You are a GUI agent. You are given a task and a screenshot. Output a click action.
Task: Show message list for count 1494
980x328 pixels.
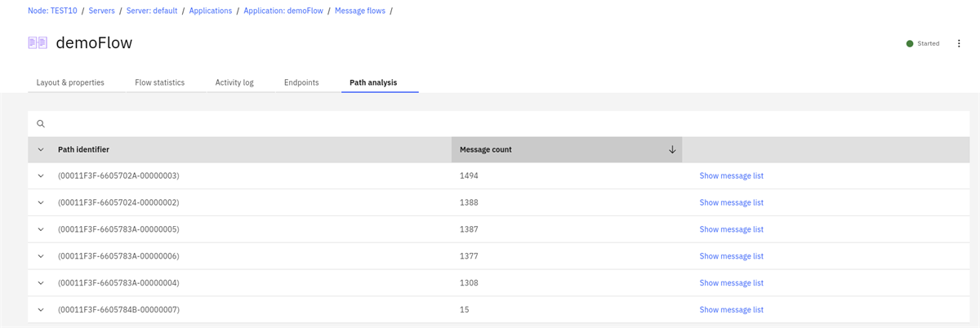point(731,175)
